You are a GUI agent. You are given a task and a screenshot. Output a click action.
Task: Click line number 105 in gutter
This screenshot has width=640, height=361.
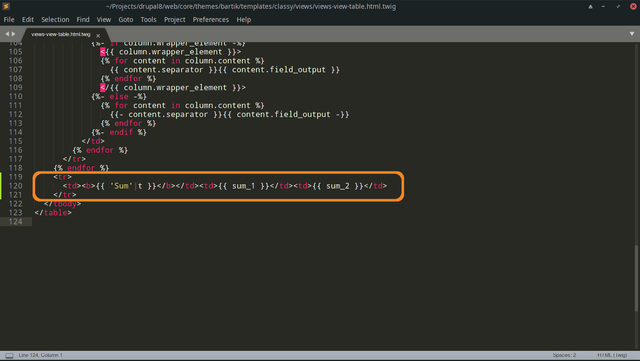[16, 52]
